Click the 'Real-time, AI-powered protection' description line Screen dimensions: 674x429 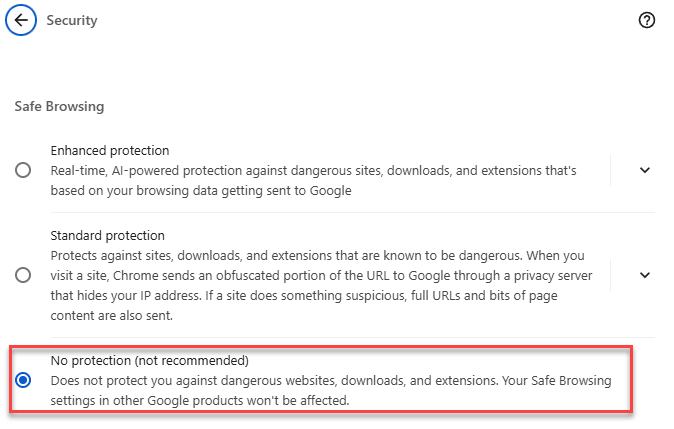tap(313, 171)
